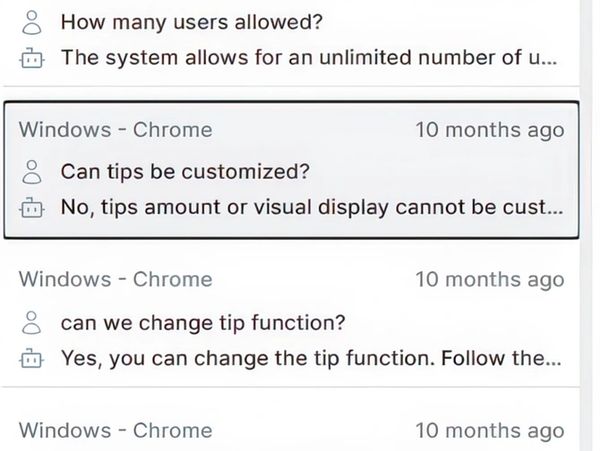The width and height of the screenshot is (600, 451).
Task: Click bot icon beside 'Yes, you can change' reply
Action: tap(32, 358)
